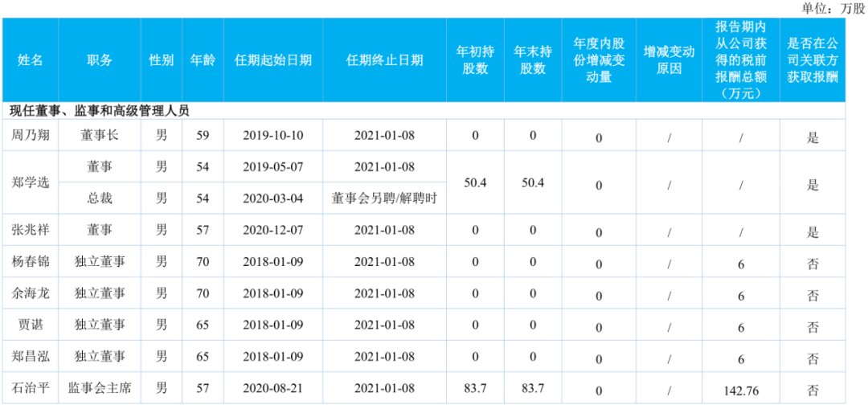
Task: Click the 单位：万股 unit label
Action: click(x=833, y=8)
